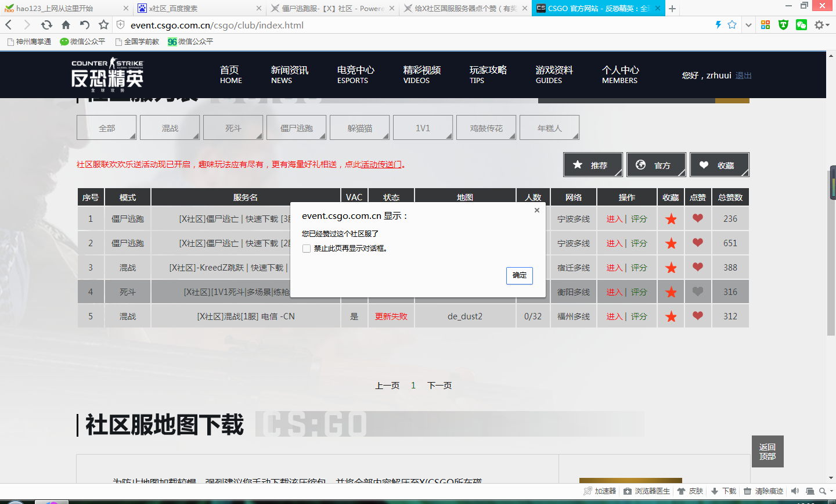Open browser settings gear icon
Screen dimensions: 836x504
pyautogui.click(x=819, y=25)
